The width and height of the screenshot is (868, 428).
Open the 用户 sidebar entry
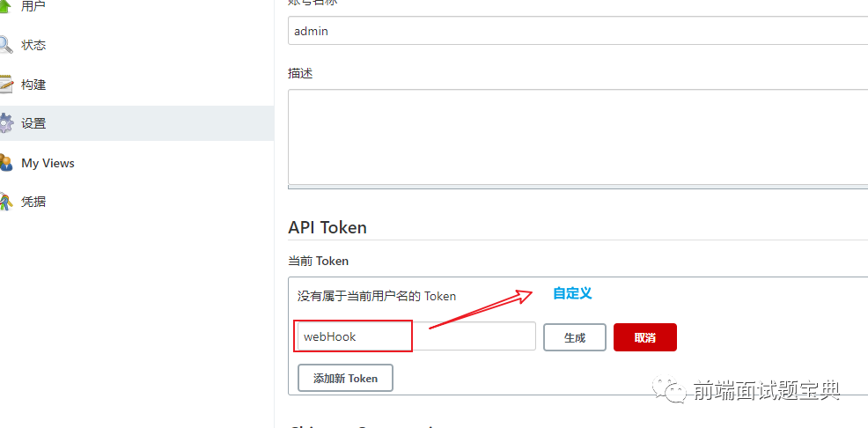pyautogui.click(x=33, y=6)
